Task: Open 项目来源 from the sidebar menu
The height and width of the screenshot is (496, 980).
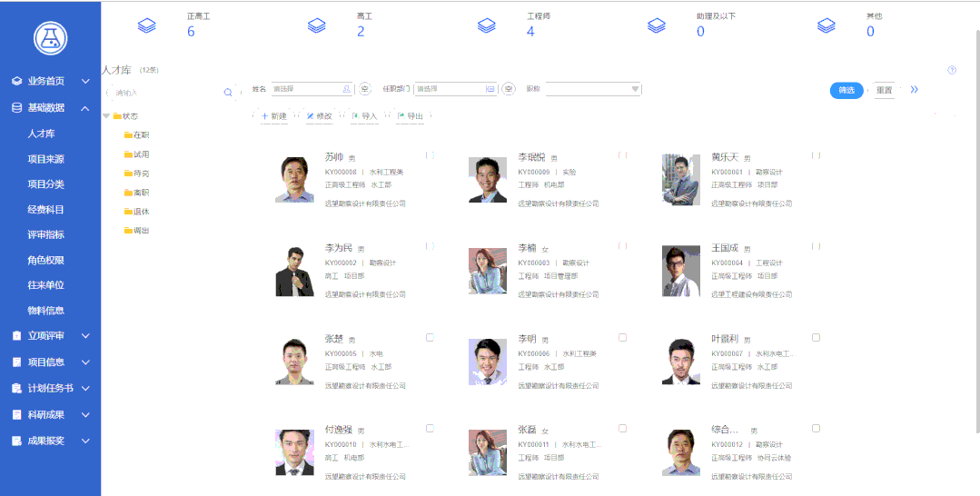Action: tap(45, 160)
